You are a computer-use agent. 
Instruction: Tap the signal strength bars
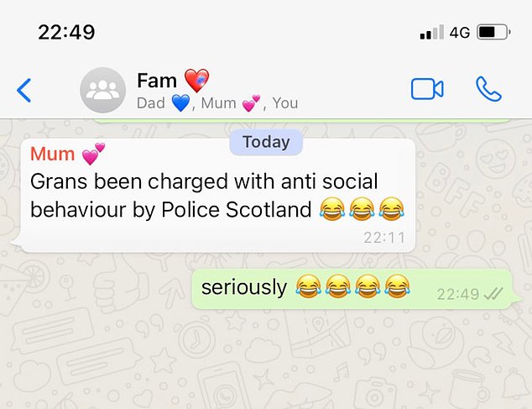[432, 32]
